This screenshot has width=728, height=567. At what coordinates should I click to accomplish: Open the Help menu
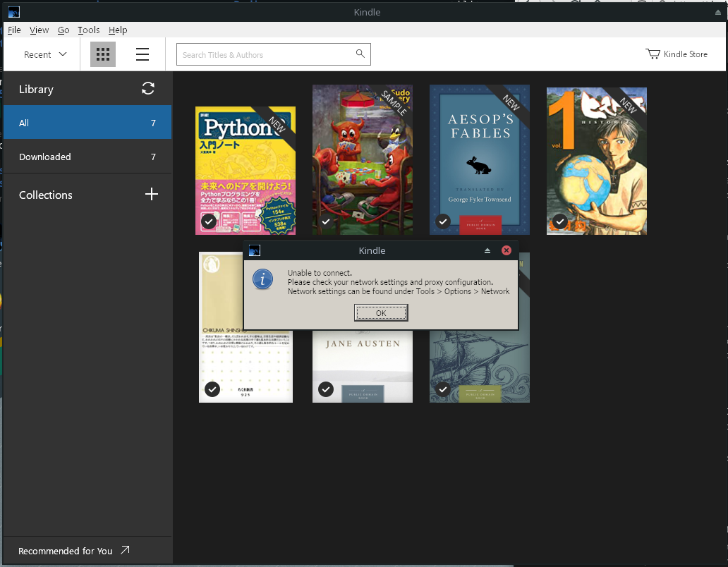coord(118,30)
